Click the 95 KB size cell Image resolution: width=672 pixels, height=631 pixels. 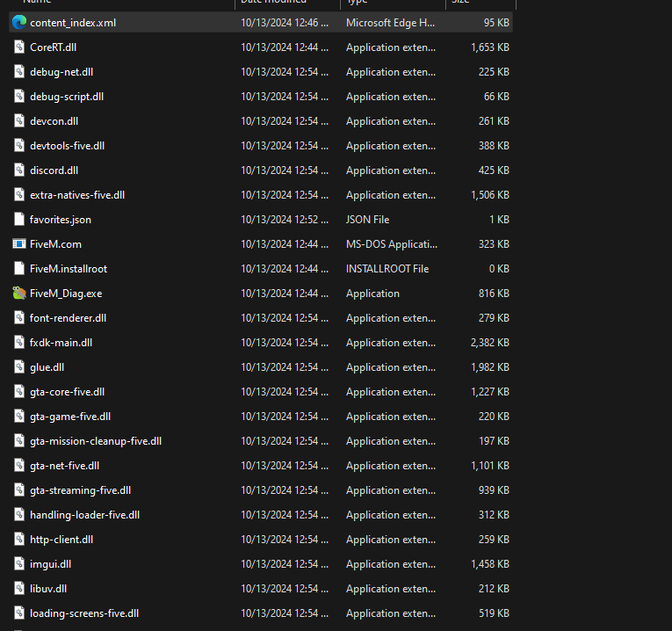coord(496,23)
